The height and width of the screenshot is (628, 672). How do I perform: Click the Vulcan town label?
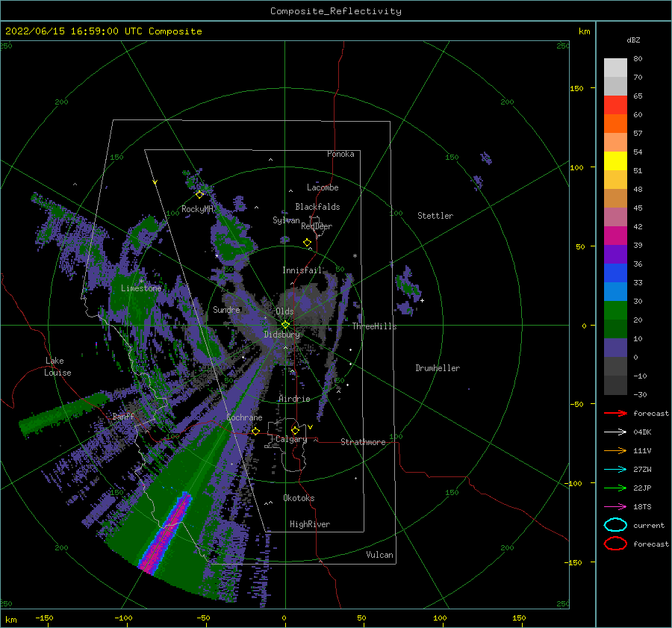pos(379,555)
